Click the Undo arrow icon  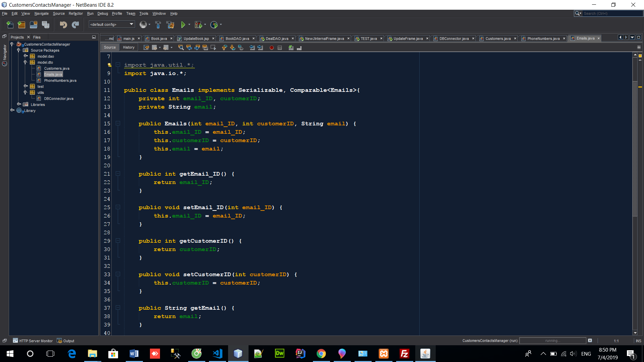coord(63,24)
